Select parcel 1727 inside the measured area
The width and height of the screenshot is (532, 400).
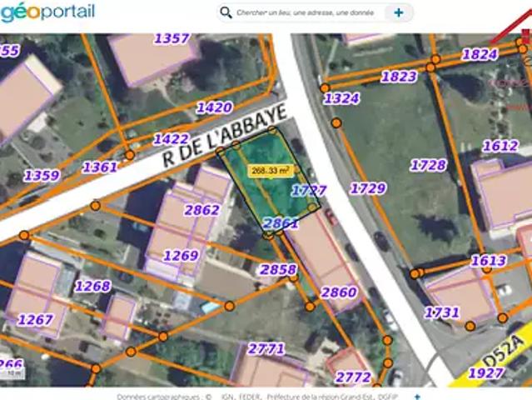tap(309, 191)
